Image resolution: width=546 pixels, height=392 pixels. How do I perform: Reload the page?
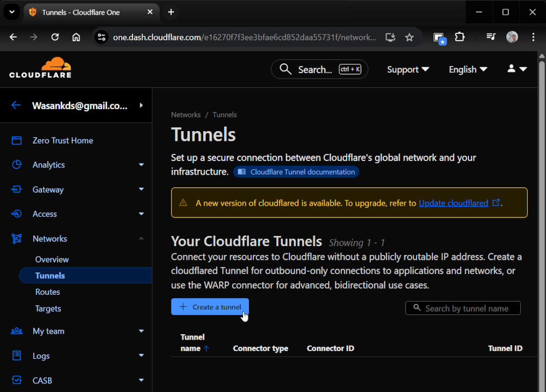click(55, 37)
